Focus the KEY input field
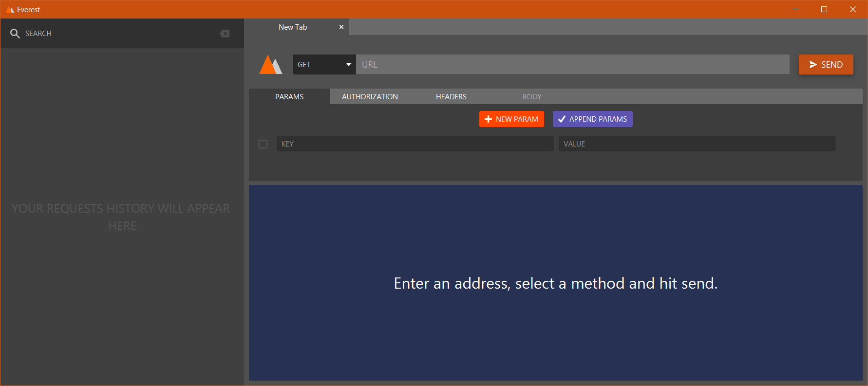Viewport: 868px width, 386px height. click(x=415, y=144)
